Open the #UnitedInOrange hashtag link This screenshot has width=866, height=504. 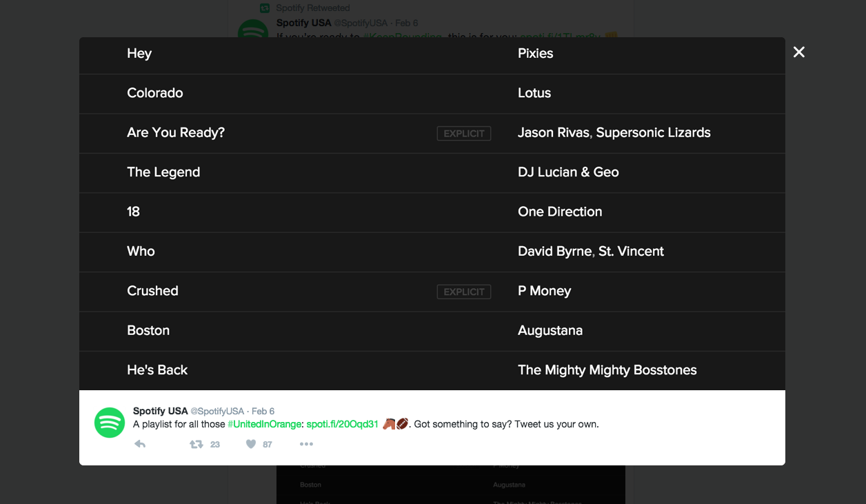point(265,424)
